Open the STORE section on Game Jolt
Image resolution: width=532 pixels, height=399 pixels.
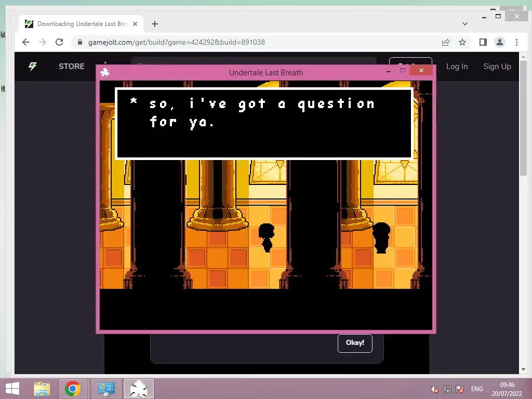click(x=71, y=66)
